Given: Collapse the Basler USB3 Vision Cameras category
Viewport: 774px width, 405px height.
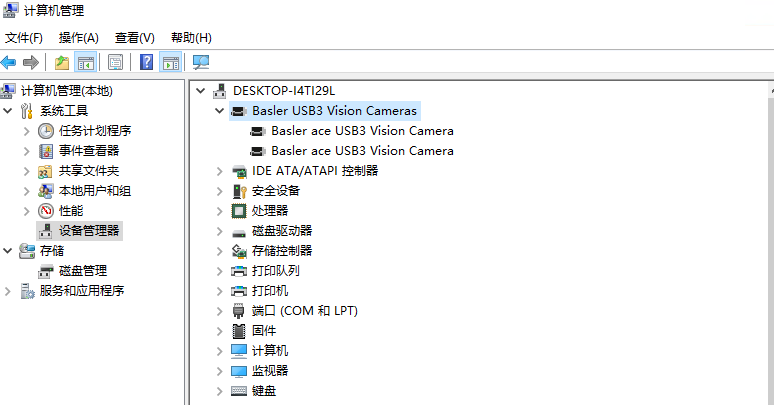Looking at the screenshot, I should (220, 111).
